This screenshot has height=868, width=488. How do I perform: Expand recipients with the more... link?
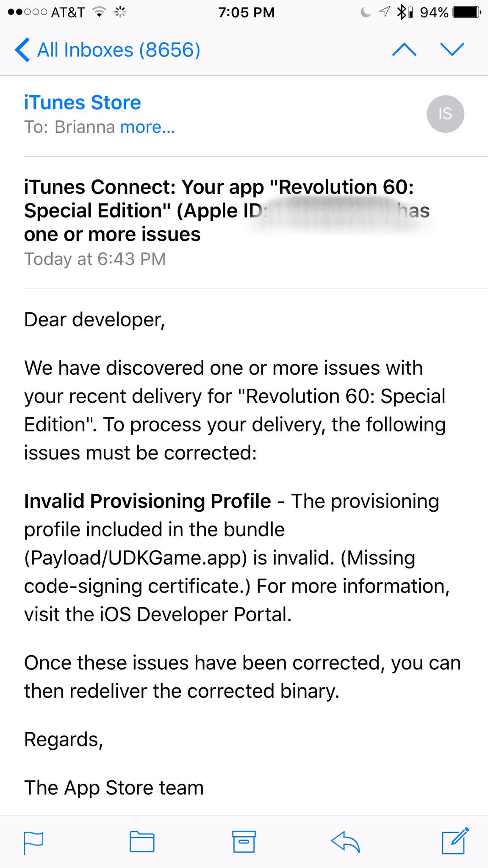coord(147,127)
